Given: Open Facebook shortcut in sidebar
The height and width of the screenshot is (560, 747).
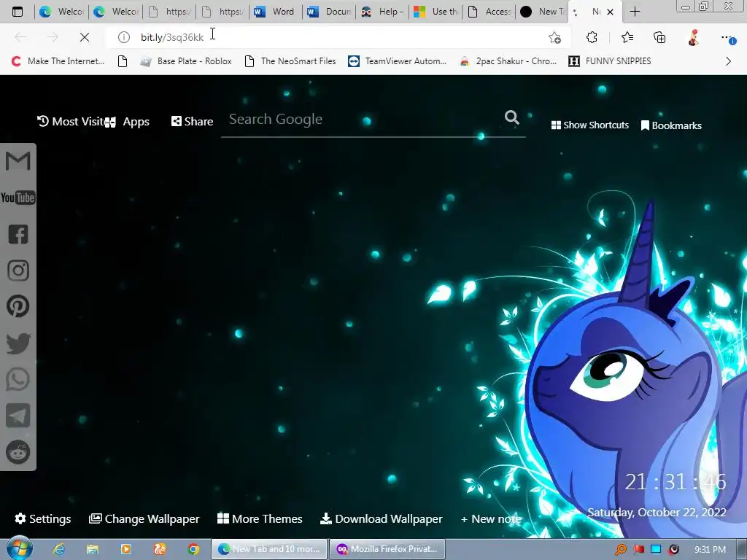Looking at the screenshot, I should (x=18, y=234).
